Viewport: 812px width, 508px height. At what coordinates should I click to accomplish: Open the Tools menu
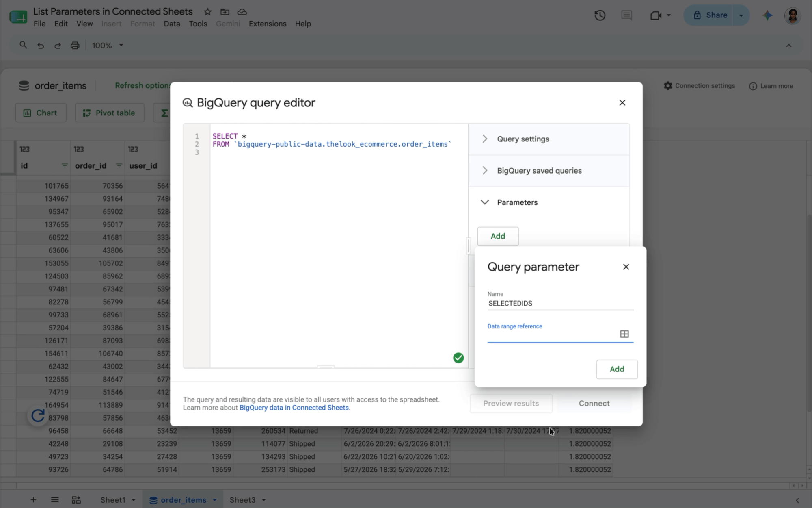pyautogui.click(x=198, y=24)
